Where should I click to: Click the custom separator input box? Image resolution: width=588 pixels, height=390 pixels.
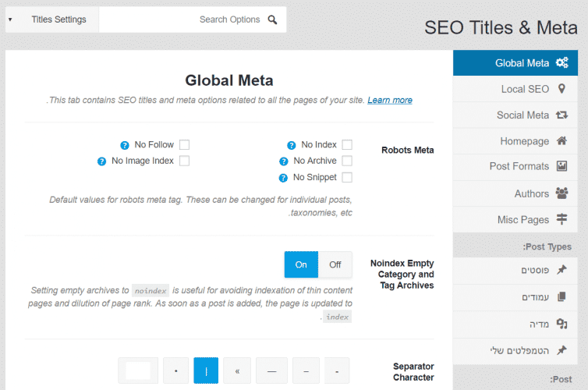pos(138,370)
